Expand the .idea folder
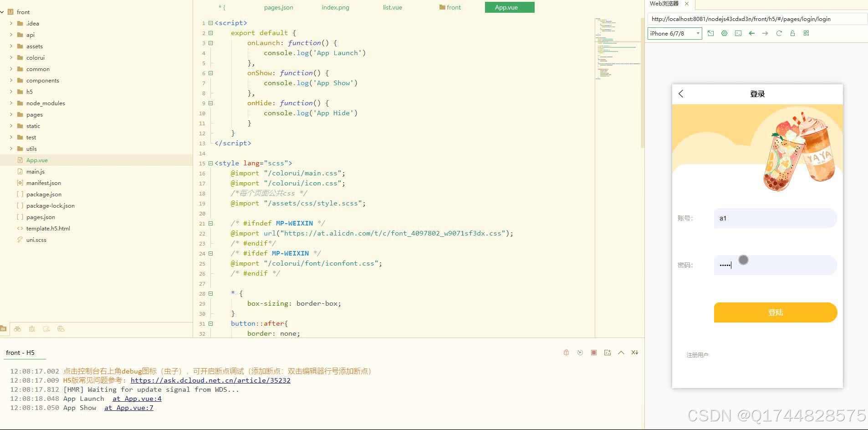 pos(11,23)
